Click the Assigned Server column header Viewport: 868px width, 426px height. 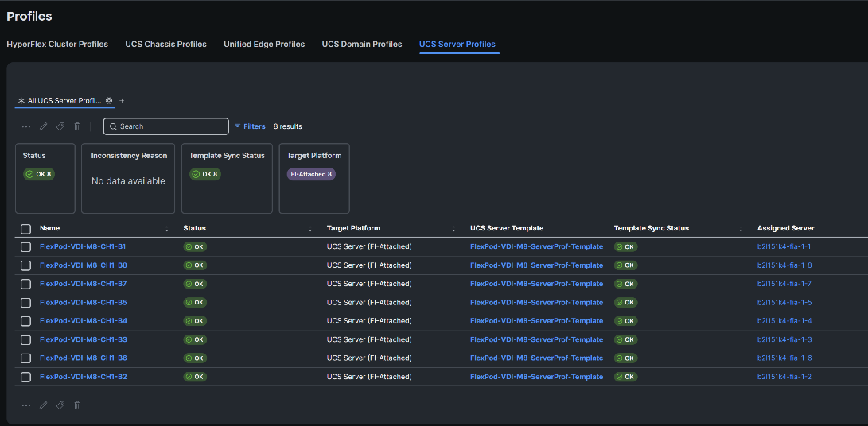click(x=785, y=228)
